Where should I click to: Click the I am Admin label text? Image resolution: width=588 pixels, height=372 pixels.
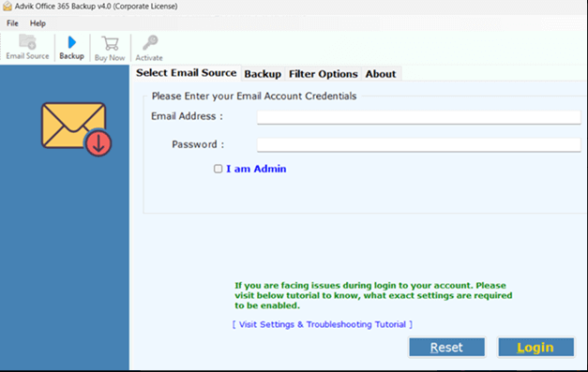256,169
